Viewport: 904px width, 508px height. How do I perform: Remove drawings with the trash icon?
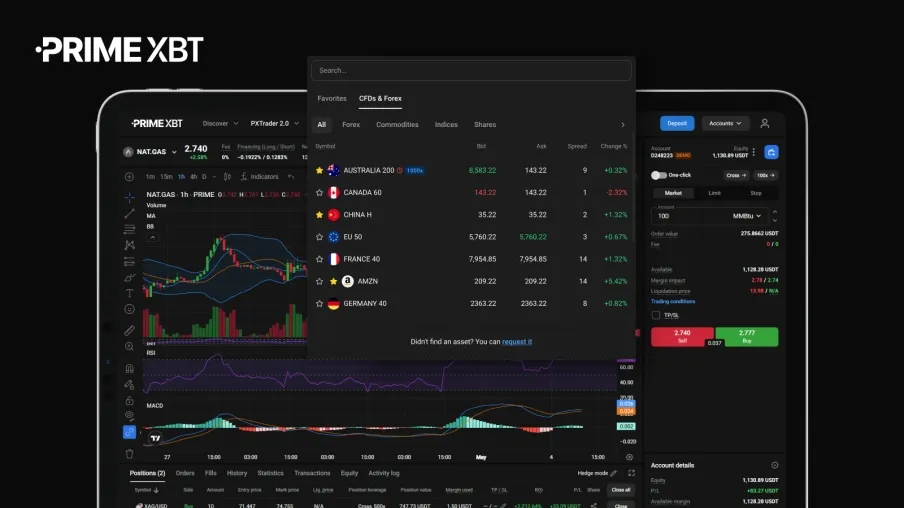tap(129, 454)
